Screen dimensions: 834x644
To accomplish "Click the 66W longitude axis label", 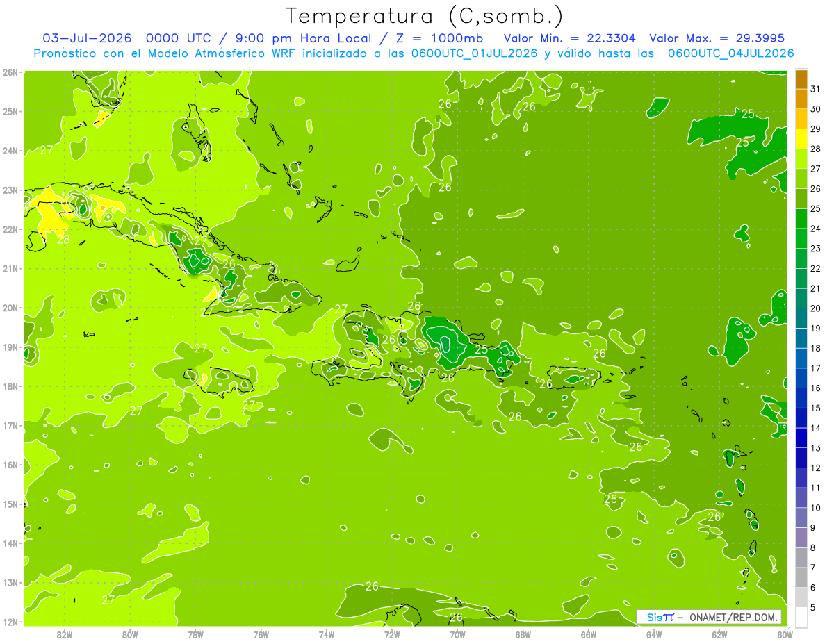I will point(589,634).
